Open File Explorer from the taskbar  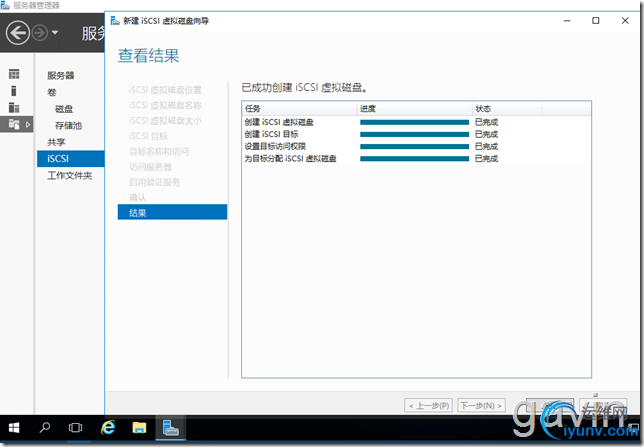tap(139, 428)
